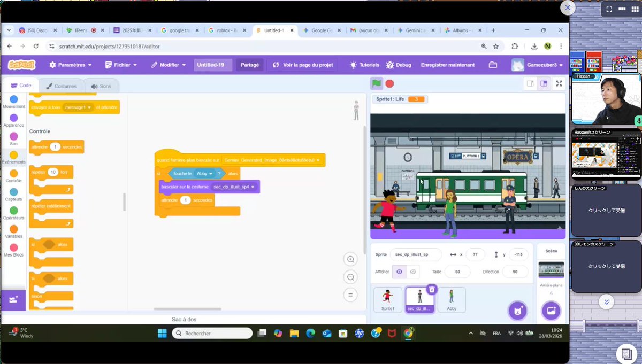The height and width of the screenshot is (364, 642).
Task: Click the Scratch logo
Action: pyautogui.click(x=22, y=65)
